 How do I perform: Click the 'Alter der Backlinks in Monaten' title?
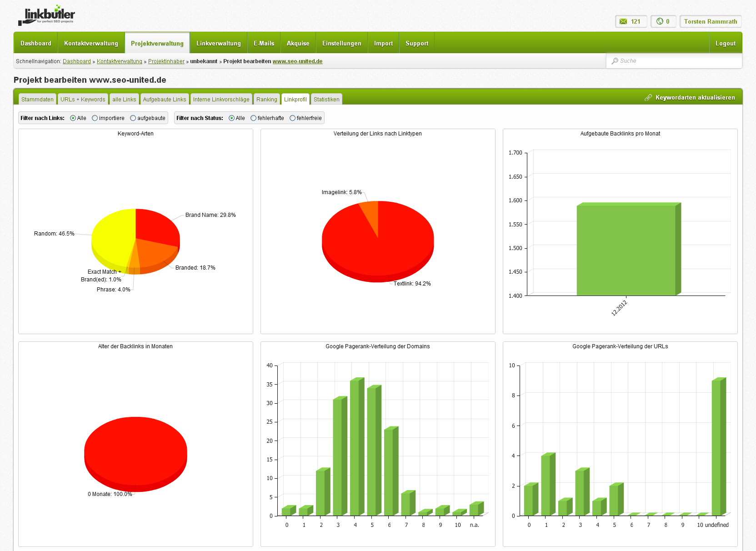pos(135,346)
